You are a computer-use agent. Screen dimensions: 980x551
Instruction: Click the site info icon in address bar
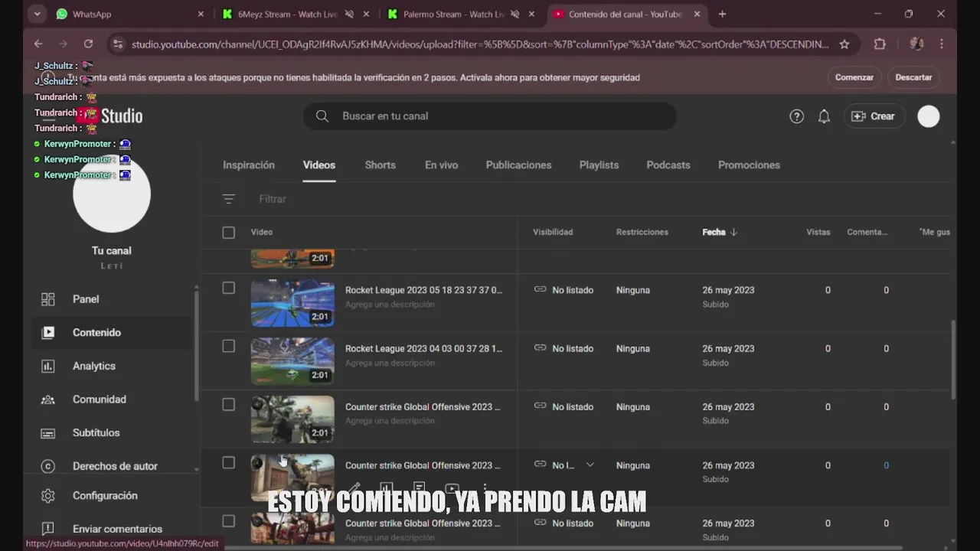pos(117,44)
